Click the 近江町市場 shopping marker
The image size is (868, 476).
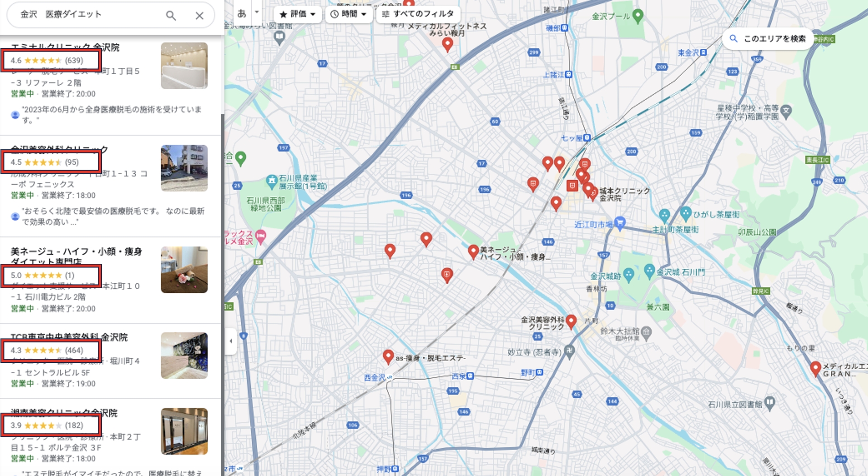(620, 222)
